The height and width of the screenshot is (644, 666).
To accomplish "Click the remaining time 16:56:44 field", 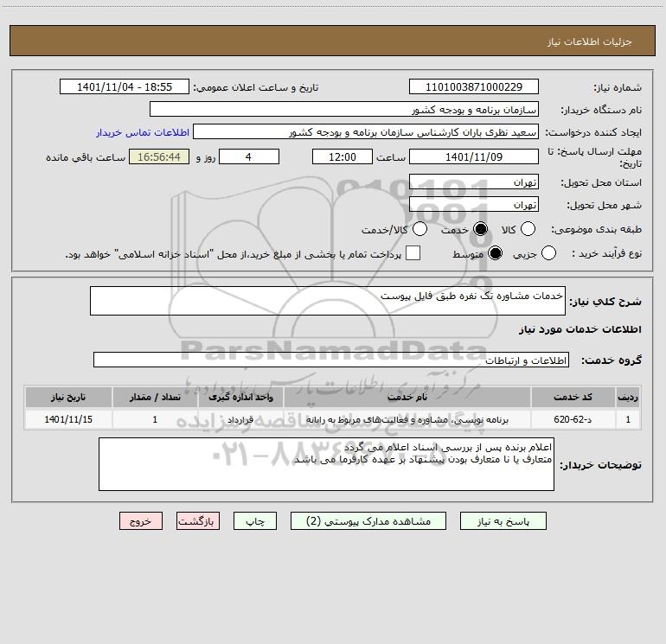I will 159,156.
